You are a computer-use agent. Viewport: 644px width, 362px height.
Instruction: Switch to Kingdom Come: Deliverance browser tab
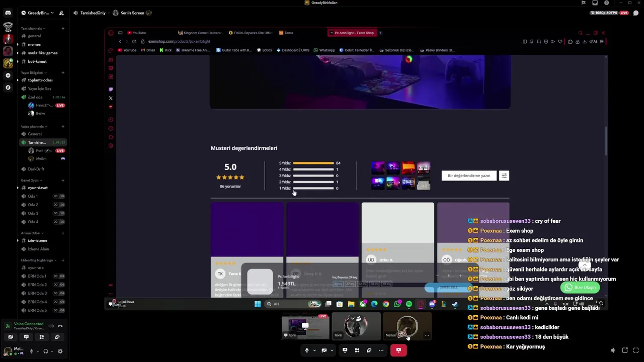pyautogui.click(x=200, y=33)
